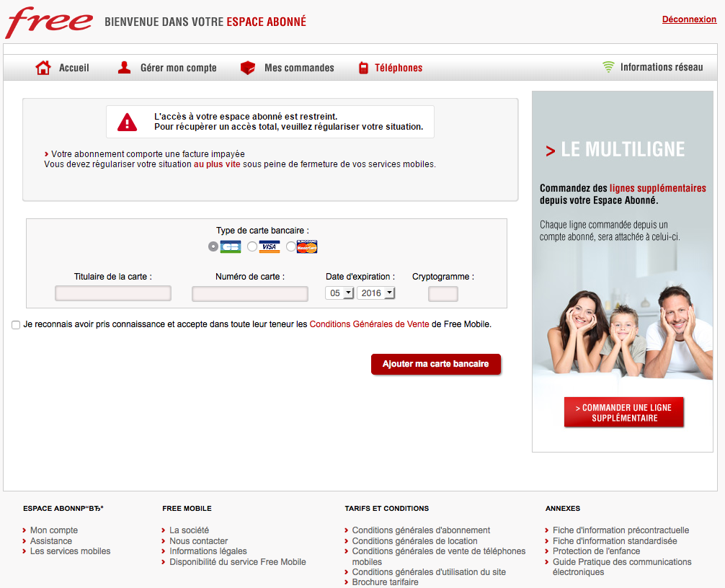Click the Déconnexion link
This screenshot has width=725, height=588.
[x=689, y=19]
